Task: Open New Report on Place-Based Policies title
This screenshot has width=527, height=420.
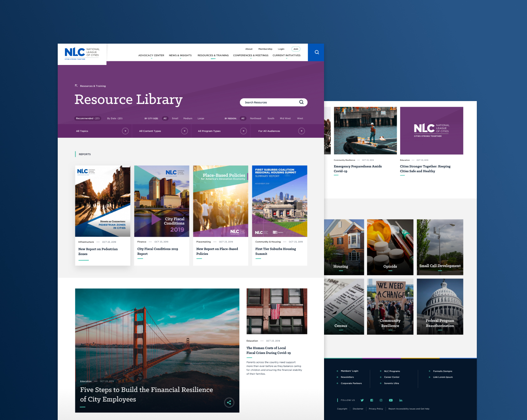Action: 217,251
